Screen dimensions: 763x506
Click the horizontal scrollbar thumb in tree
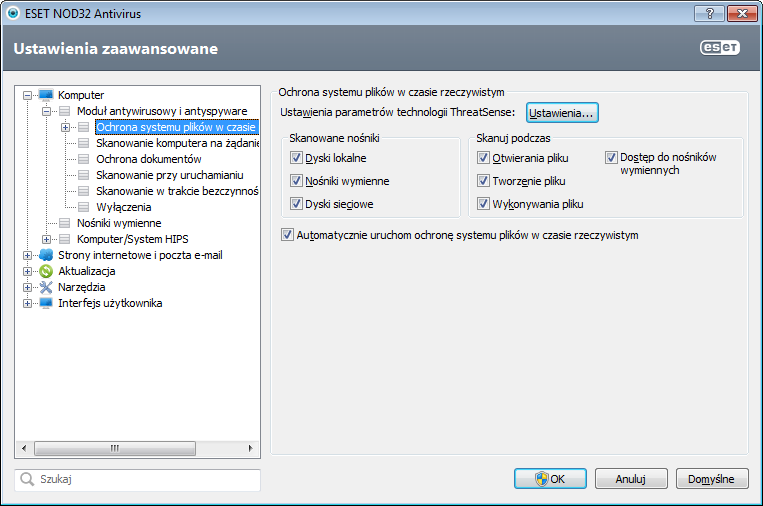coord(115,448)
